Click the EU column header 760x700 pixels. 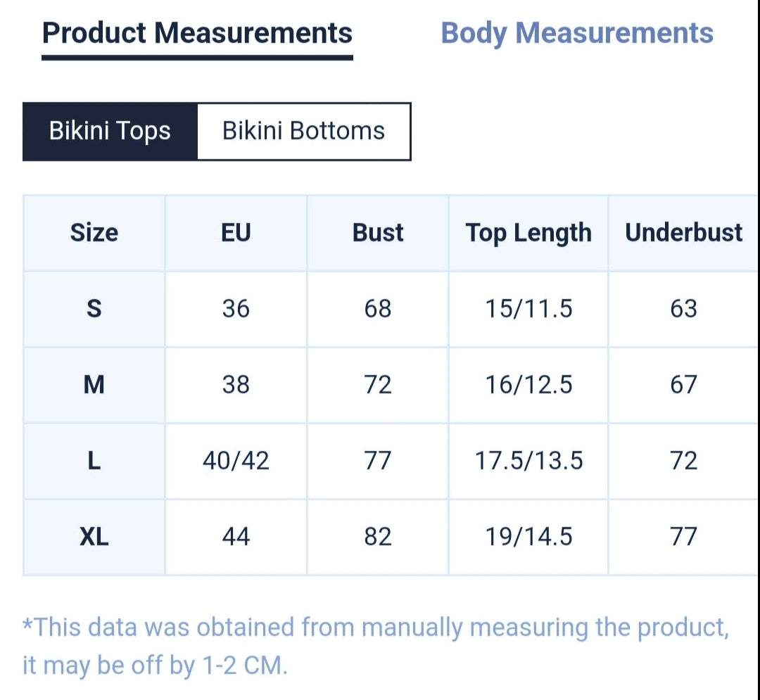[236, 233]
